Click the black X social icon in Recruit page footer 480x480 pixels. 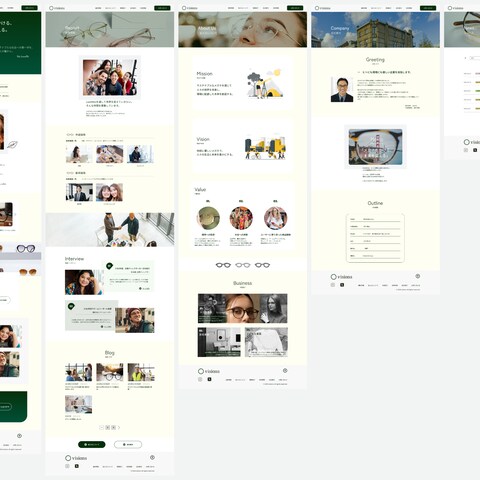click(x=77, y=466)
